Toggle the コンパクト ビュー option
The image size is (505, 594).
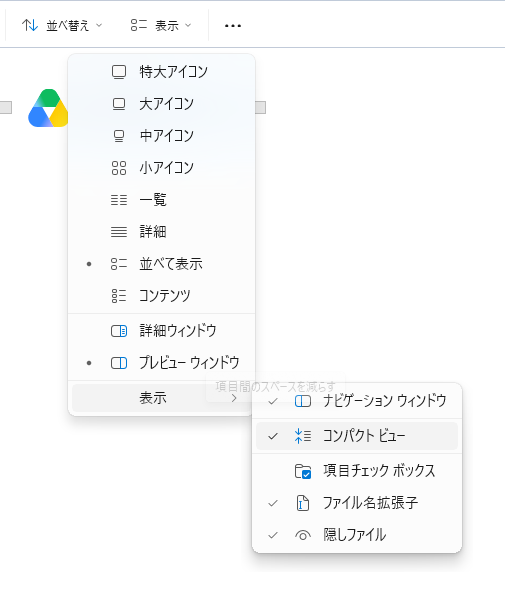pyautogui.click(x=357, y=436)
